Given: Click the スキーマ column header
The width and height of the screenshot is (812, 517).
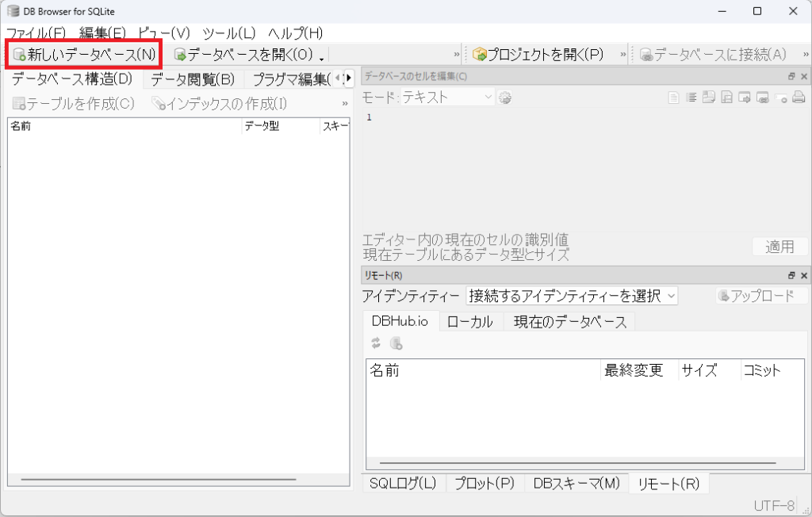Looking at the screenshot, I should [x=335, y=126].
